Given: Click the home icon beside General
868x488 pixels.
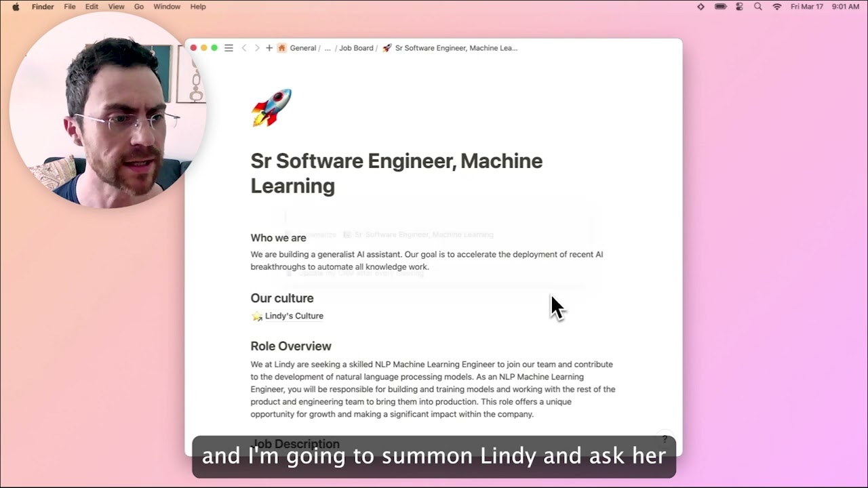Looking at the screenshot, I should click(281, 48).
